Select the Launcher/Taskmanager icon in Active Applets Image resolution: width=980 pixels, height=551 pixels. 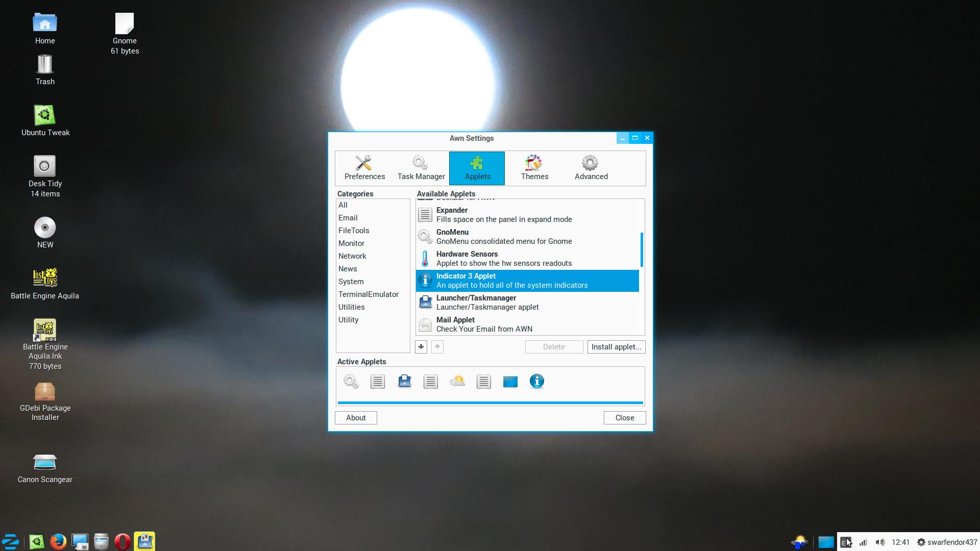pyautogui.click(x=404, y=382)
